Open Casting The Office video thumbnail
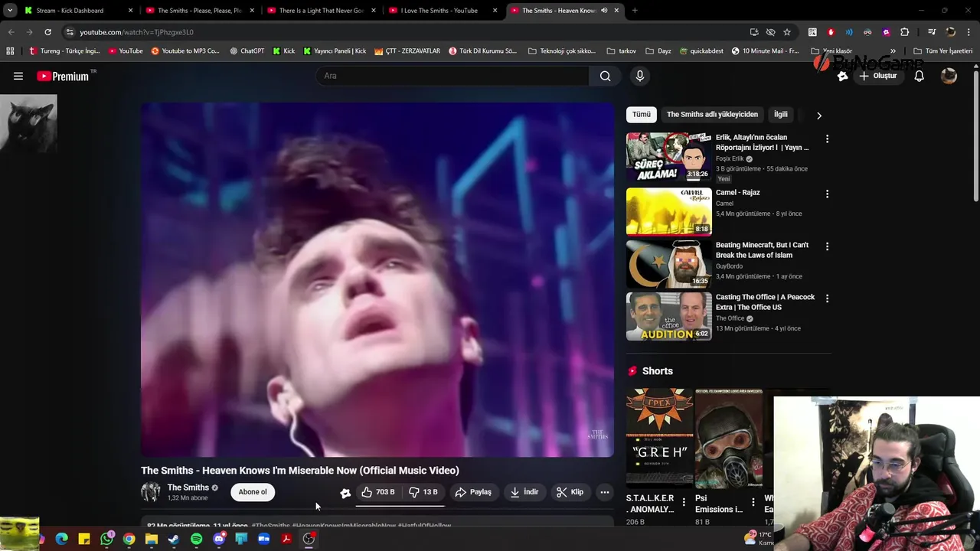 669,316
